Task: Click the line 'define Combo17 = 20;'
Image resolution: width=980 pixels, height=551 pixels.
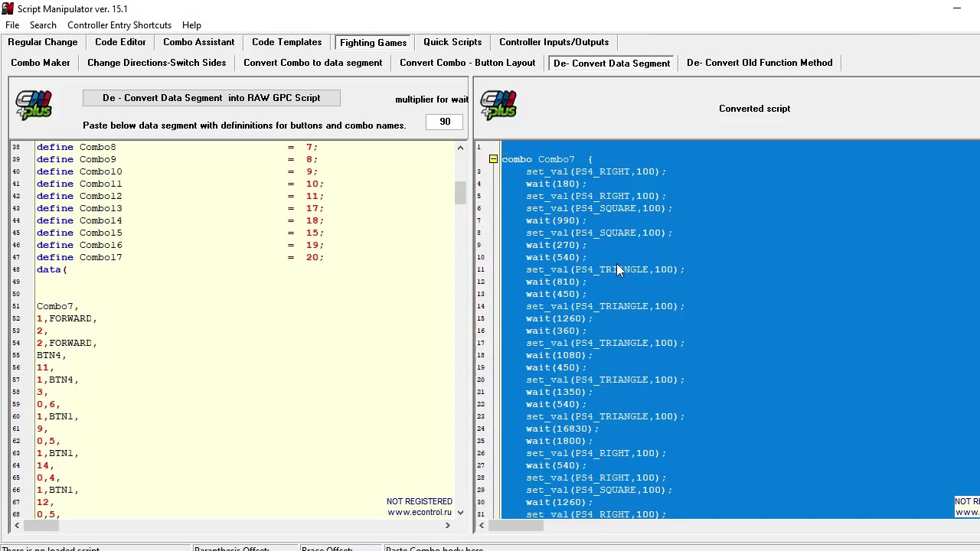Action: tap(180, 257)
